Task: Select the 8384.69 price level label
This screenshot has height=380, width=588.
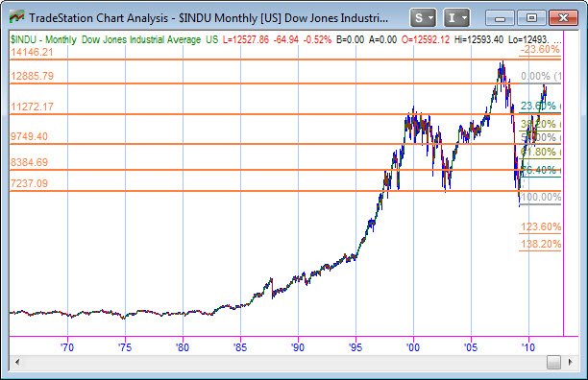Action: (x=29, y=162)
